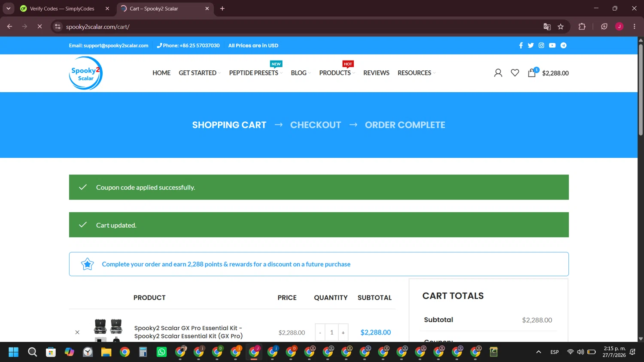Viewport: 644px width, 362px height.
Task: Click the rewards star icon
Action: [x=87, y=264]
